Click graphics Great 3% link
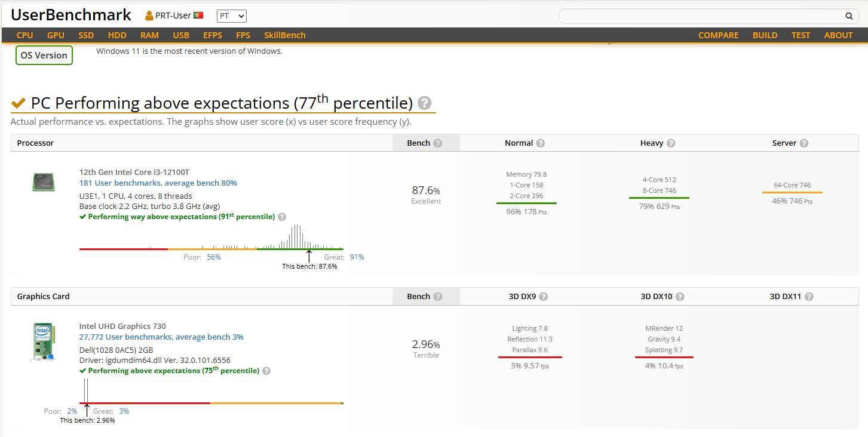Viewport: 868px width, 437px height. click(x=124, y=411)
